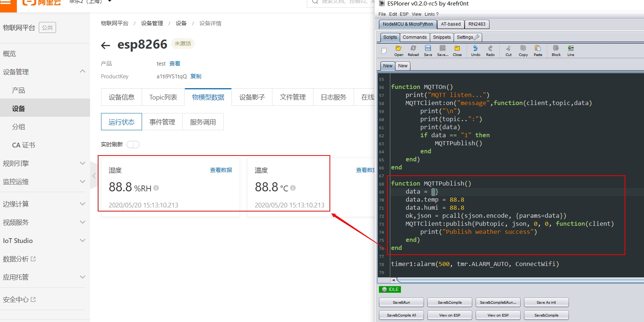Switch to the 设备信息 tab
Image resolution: width=644 pixels, height=322 pixels.
coord(122,97)
